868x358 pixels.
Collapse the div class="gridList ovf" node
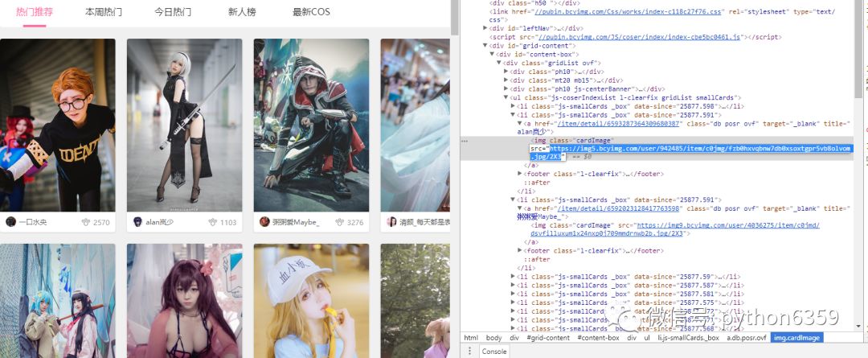pyautogui.click(x=499, y=64)
